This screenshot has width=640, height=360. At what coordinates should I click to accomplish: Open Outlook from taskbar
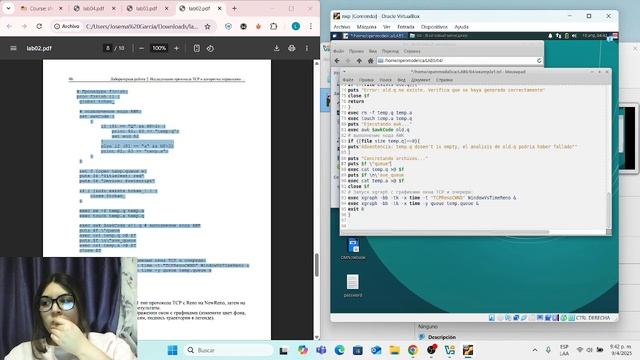[x=376, y=350]
